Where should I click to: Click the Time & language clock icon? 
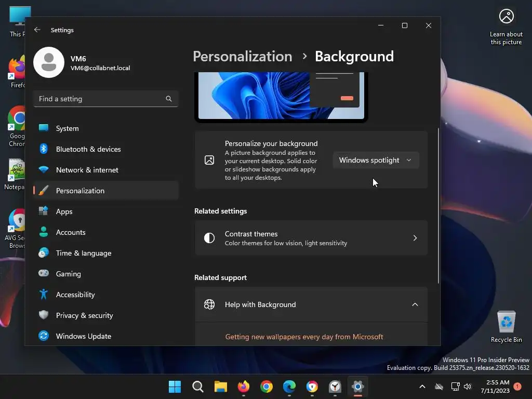44,253
